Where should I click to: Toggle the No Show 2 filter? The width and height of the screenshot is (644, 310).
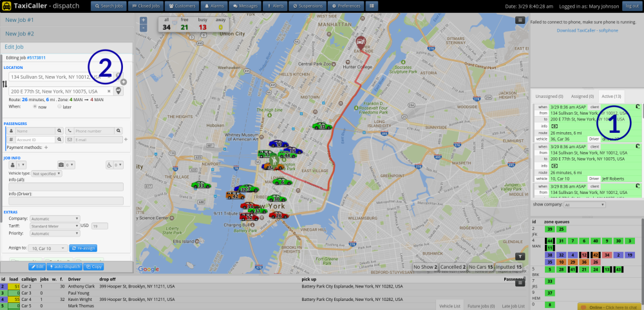(x=425, y=267)
